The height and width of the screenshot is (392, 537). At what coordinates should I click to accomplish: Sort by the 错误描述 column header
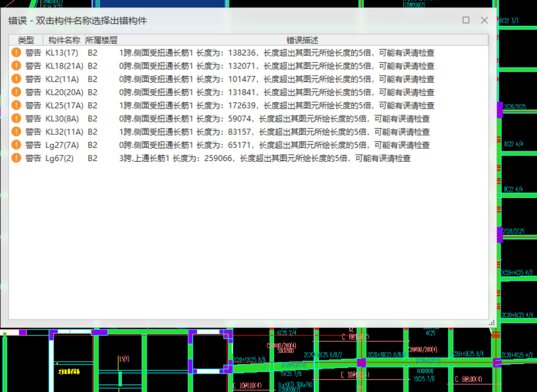303,40
